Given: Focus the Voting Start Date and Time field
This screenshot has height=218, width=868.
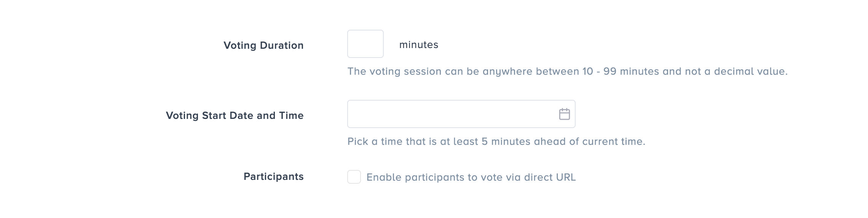Looking at the screenshot, I should click(451, 114).
